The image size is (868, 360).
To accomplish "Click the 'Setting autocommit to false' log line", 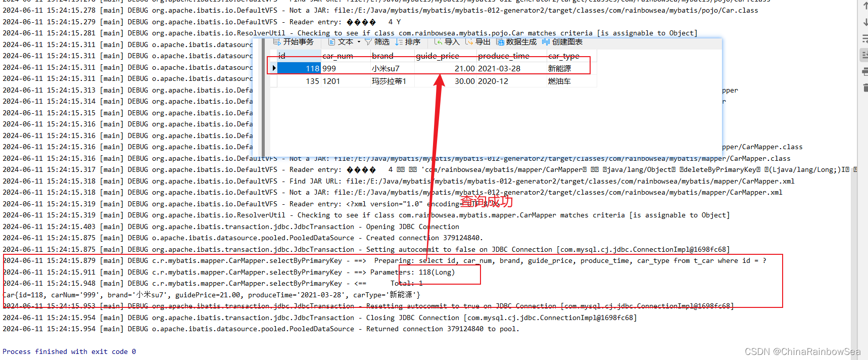I will [366, 249].
